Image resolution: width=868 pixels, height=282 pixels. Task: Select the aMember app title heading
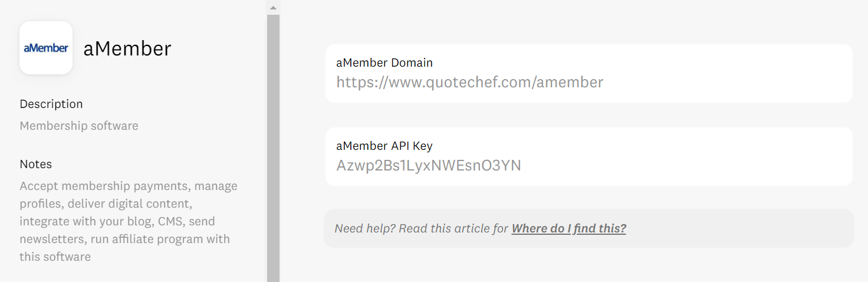pyautogui.click(x=127, y=48)
